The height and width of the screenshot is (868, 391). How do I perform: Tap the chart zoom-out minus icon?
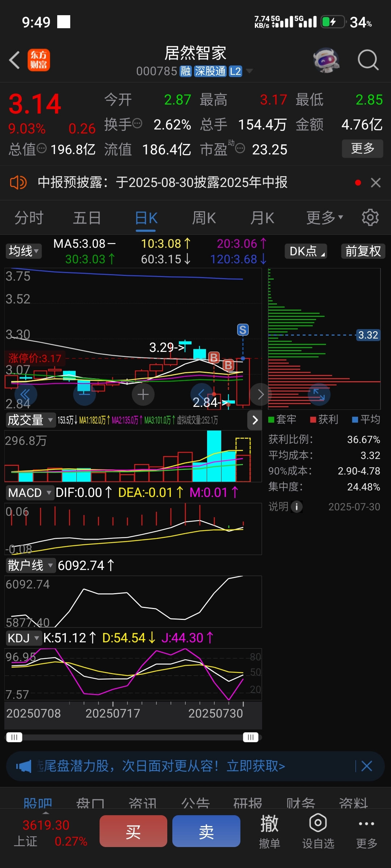pyautogui.click(x=84, y=395)
